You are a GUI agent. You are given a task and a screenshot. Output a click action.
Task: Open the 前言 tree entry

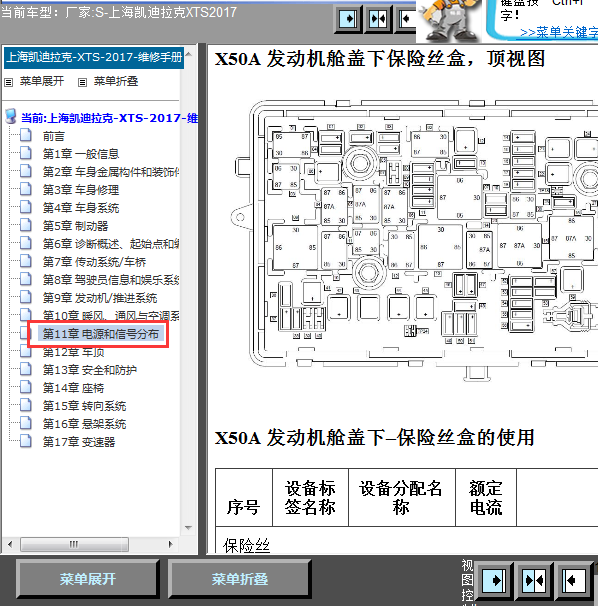[54, 136]
